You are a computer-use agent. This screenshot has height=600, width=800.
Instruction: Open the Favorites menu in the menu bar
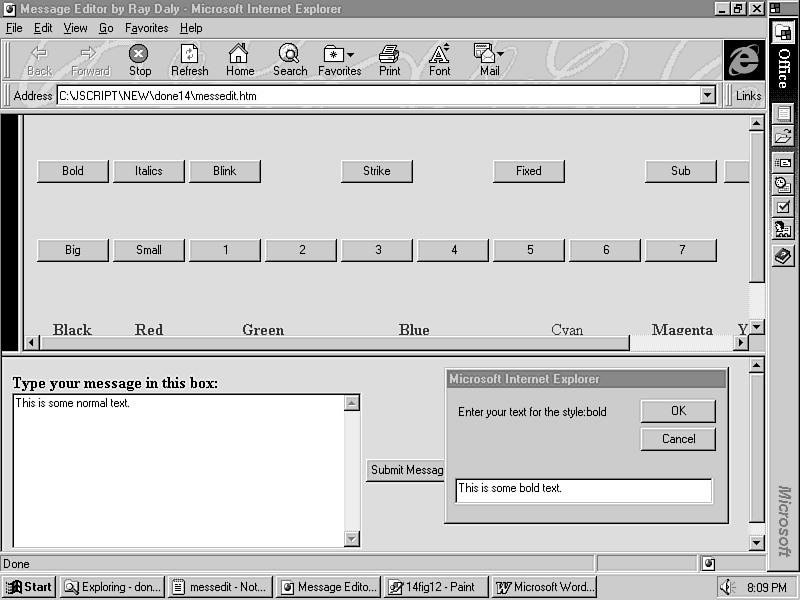[146, 28]
